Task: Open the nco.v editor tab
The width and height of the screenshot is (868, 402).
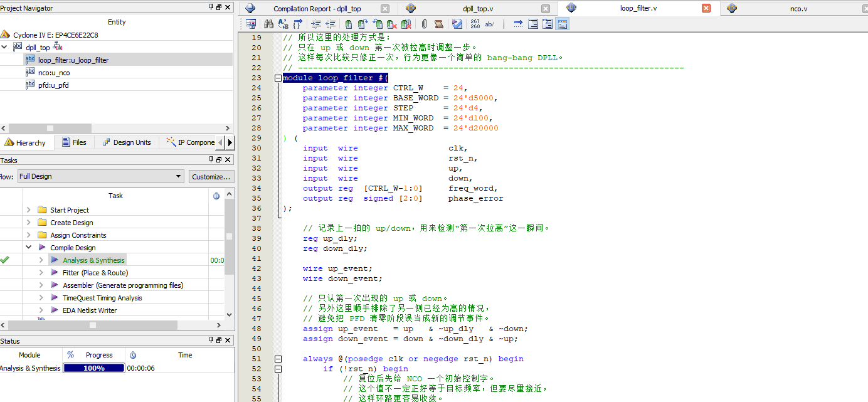Action: (798, 9)
